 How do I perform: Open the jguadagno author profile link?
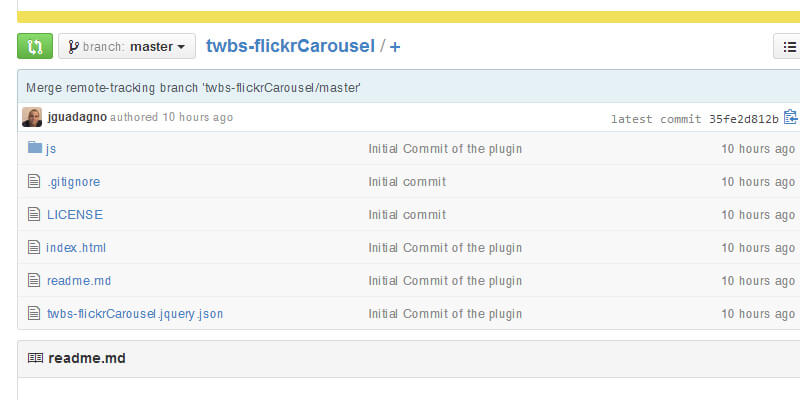tap(77, 117)
